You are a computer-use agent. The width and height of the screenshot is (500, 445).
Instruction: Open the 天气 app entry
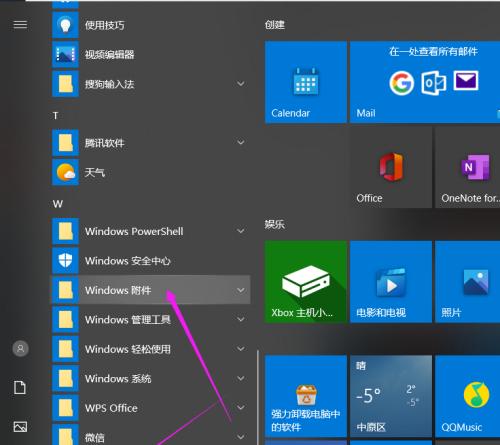pos(151,172)
